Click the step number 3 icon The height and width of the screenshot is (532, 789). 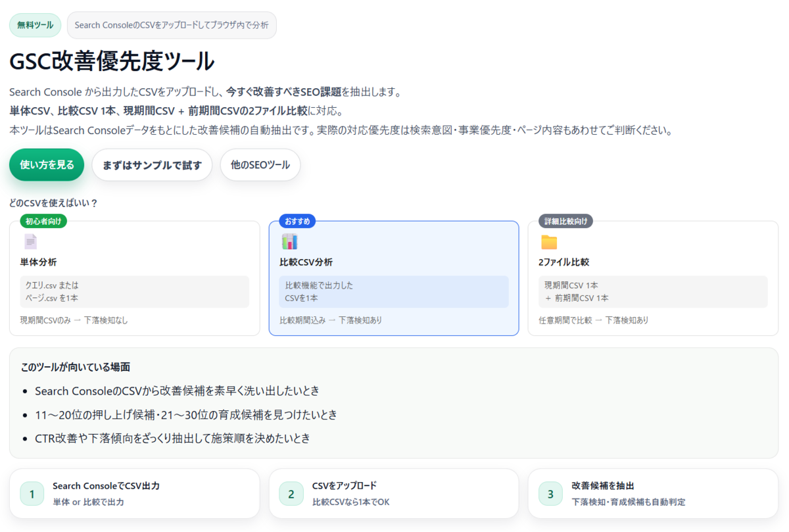point(550,494)
